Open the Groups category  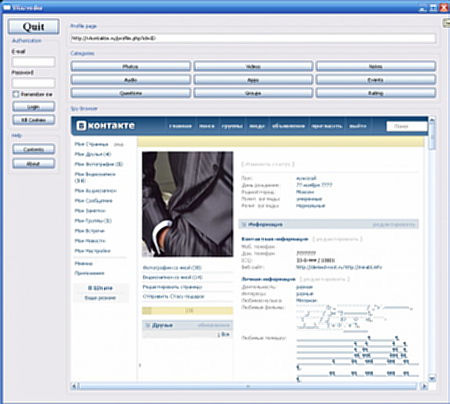[253, 93]
